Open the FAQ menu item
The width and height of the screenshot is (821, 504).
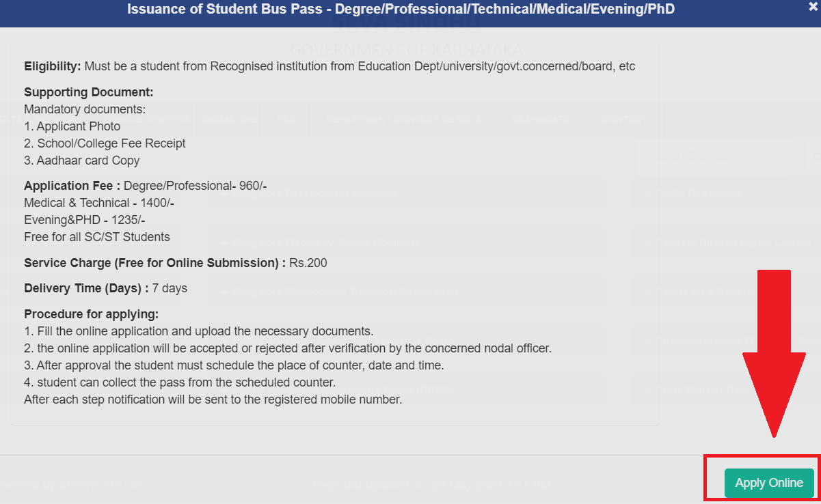coord(286,120)
